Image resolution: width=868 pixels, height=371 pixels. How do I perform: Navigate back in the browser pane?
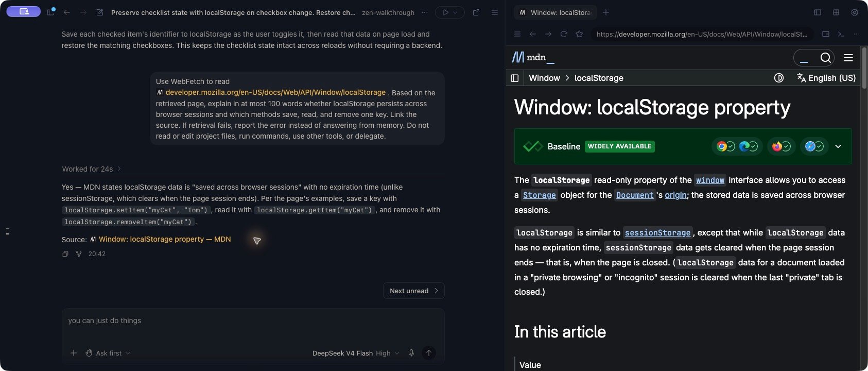point(533,34)
